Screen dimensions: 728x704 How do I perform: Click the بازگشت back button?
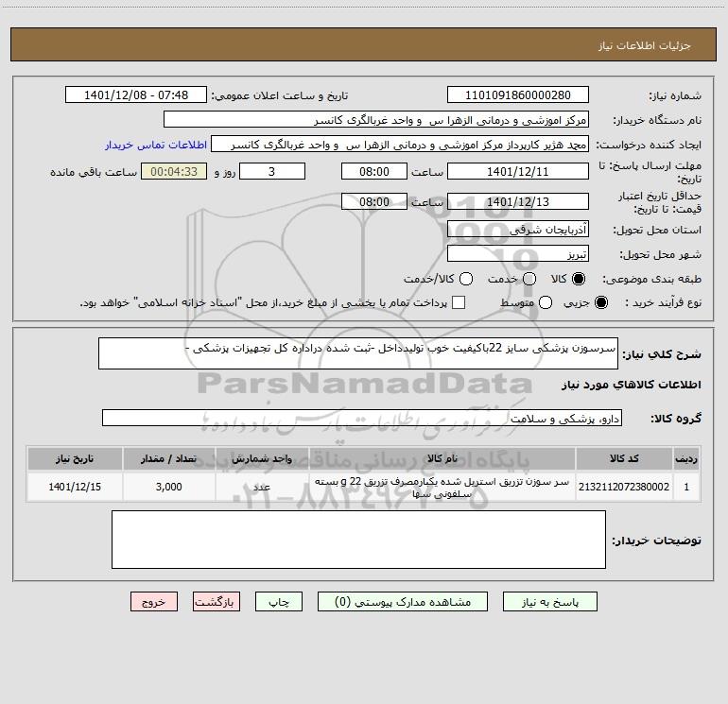pos(217,602)
